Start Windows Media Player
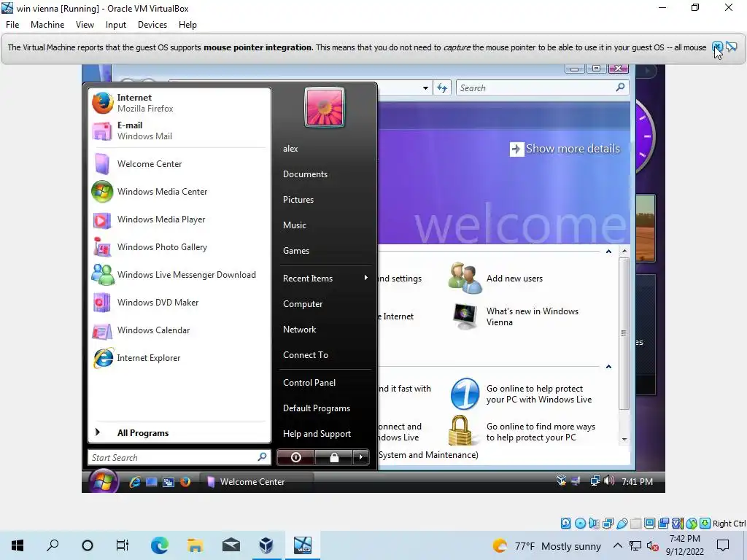The width and height of the screenshot is (747, 560). click(179, 219)
